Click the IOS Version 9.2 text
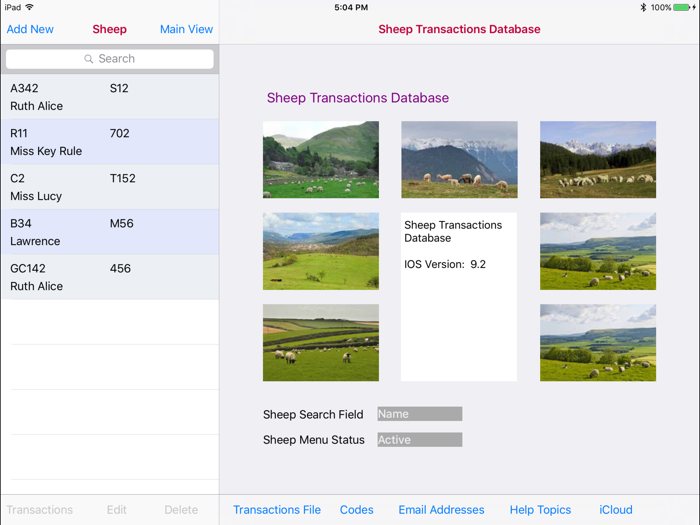This screenshot has width=700, height=525. (445, 264)
